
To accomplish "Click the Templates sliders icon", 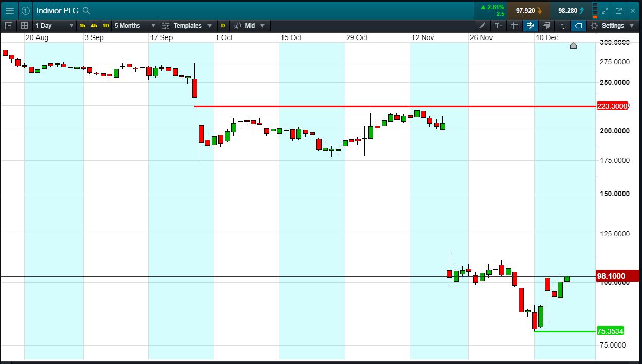I will [x=166, y=25].
